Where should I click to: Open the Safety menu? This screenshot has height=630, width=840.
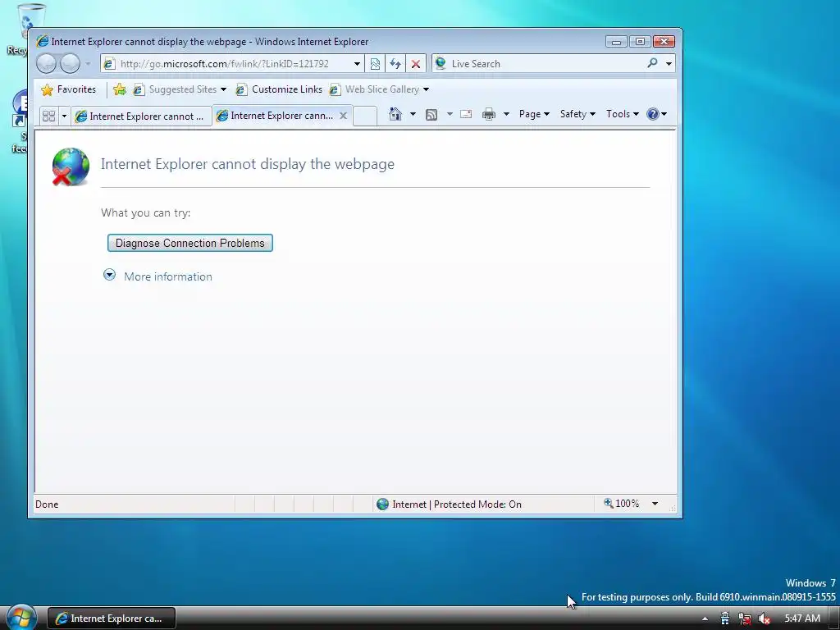pyautogui.click(x=577, y=114)
